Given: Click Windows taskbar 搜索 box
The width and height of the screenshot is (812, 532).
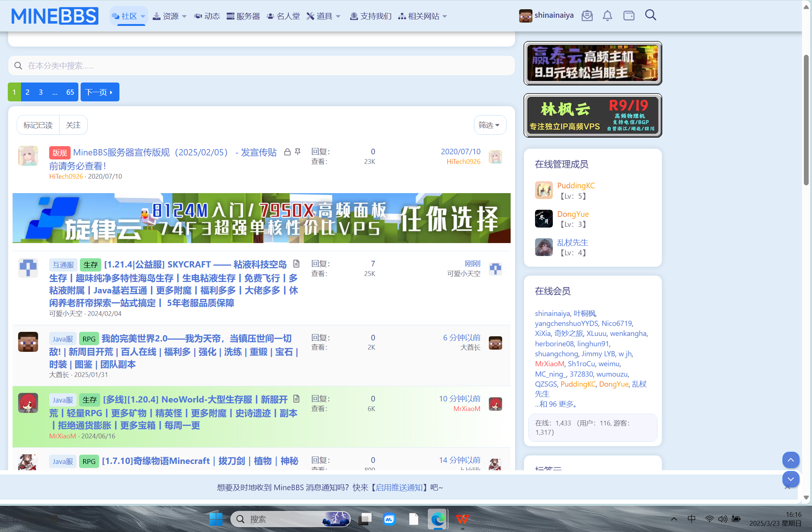Looking at the screenshot, I should (x=290, y=519).
